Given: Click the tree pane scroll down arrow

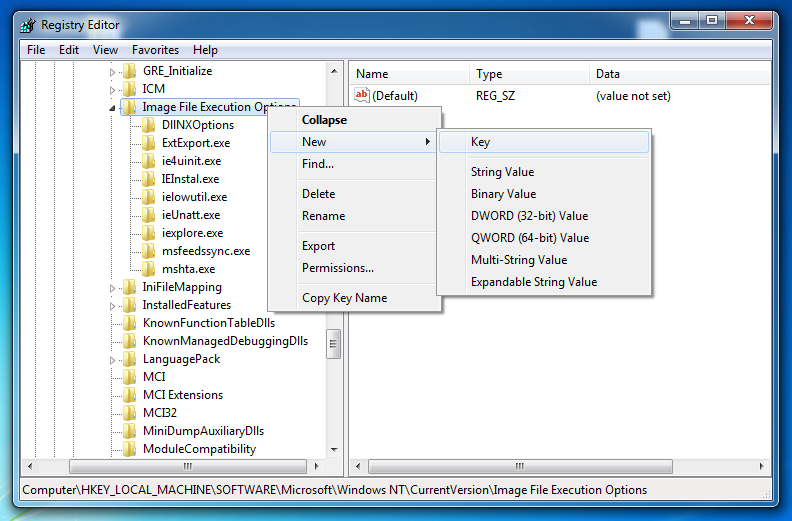Looking at the screenshot, I should pyautogui.click(x=334, y=449).
